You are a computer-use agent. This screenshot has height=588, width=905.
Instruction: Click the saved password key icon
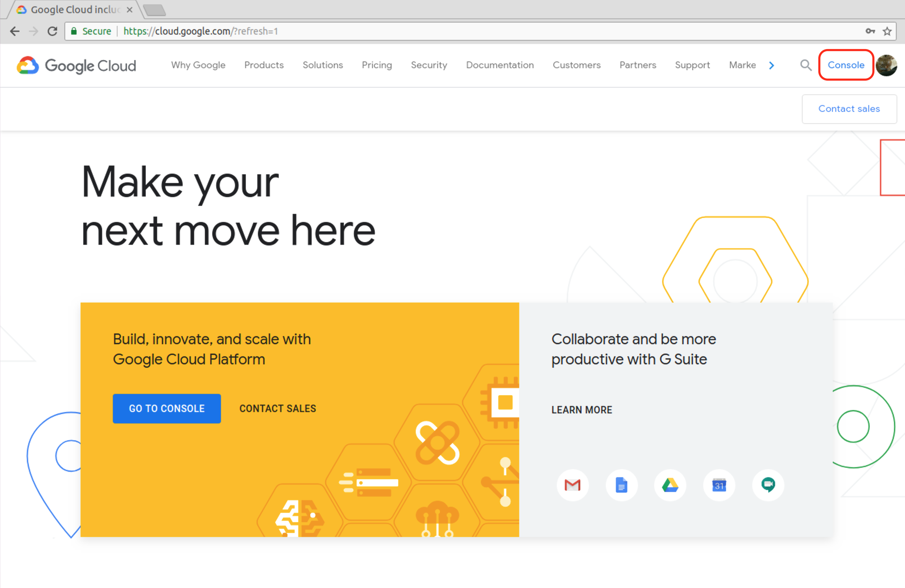point(870,31)
